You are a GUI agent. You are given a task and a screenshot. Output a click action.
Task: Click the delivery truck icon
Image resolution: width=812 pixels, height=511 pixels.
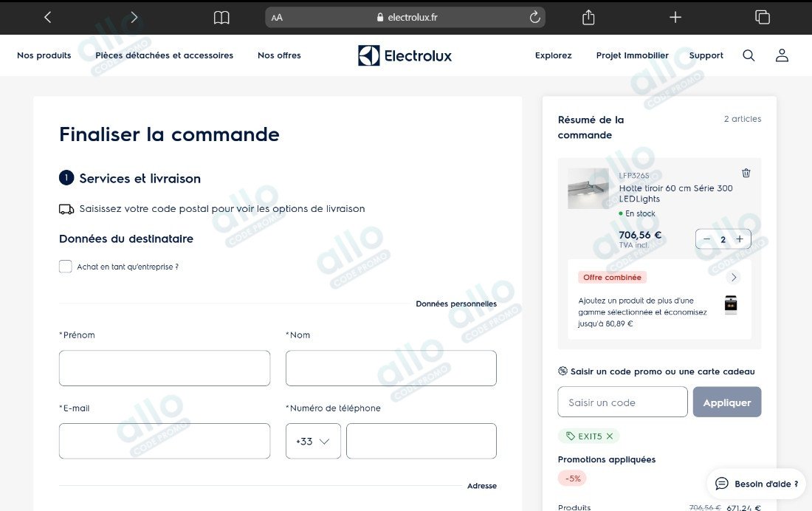point(66,209)
